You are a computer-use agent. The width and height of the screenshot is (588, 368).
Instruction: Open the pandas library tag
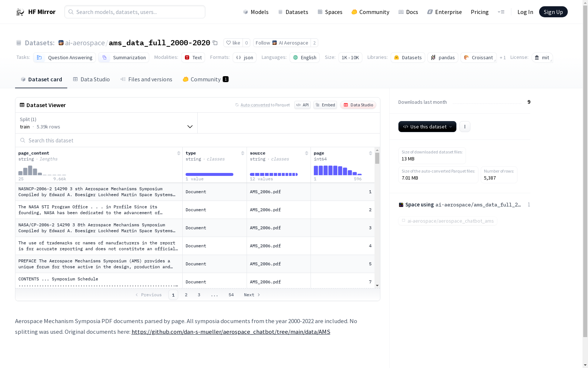pyautogui.click(x=443, y=57)
